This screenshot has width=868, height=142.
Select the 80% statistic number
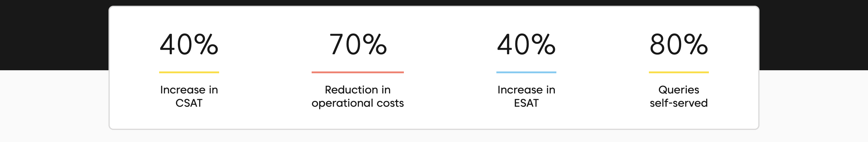tap(679, 45)
